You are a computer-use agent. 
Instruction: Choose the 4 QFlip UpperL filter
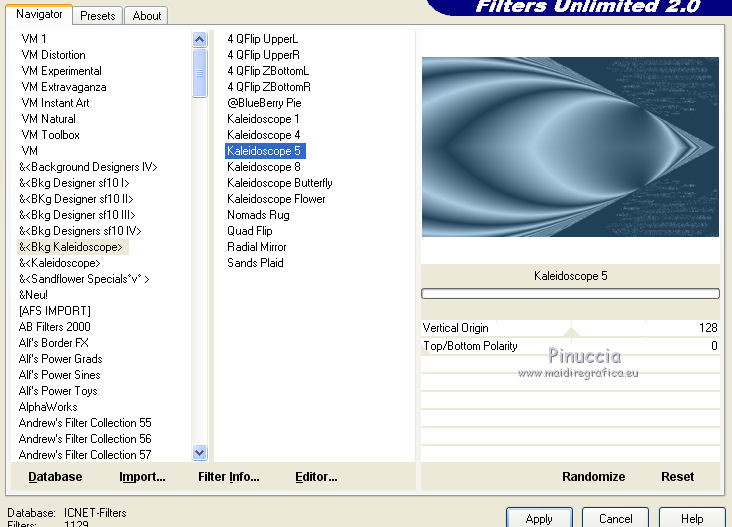tap(262, 39)
